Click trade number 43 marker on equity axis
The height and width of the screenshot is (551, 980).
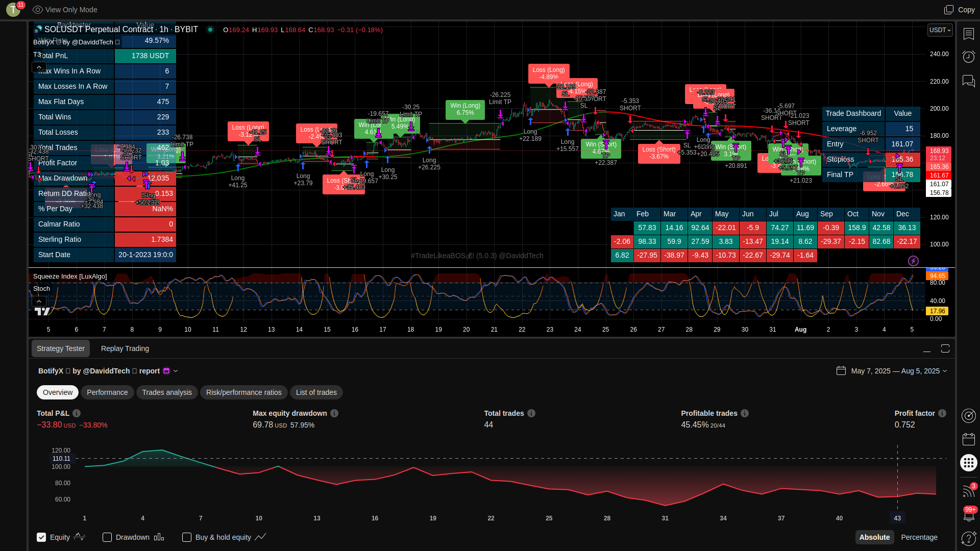897,518
